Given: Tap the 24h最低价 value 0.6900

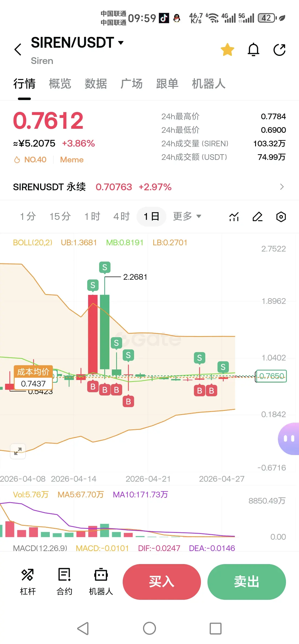Looking at the screenshot, I should pyautogui.click(x=273, y=130).
